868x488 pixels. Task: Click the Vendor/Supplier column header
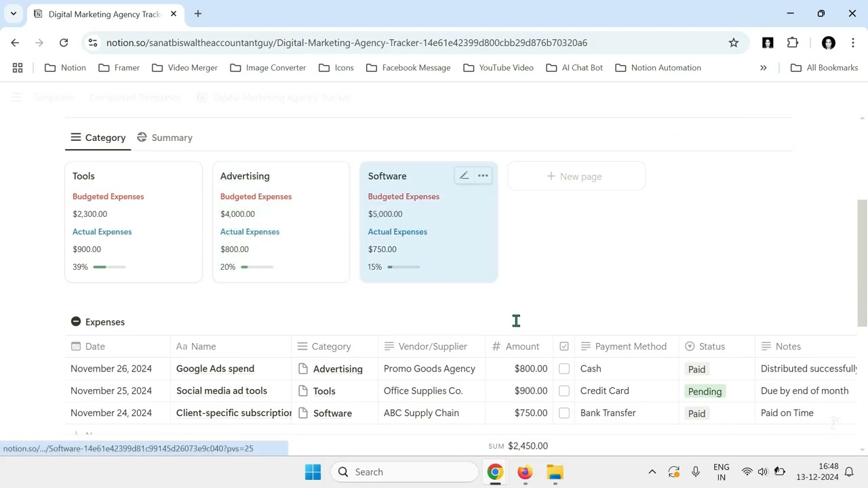tap(432, 346)
